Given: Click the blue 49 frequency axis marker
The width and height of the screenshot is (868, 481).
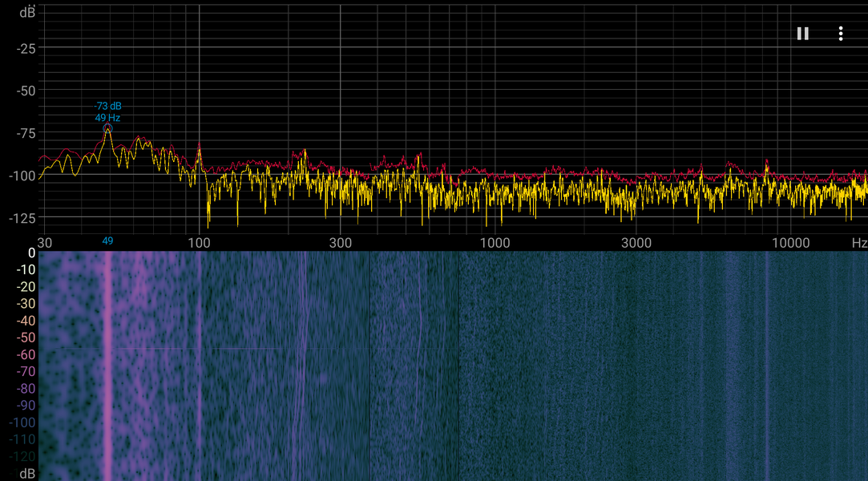Looking at the screenshot, I should tap(107, 240).
